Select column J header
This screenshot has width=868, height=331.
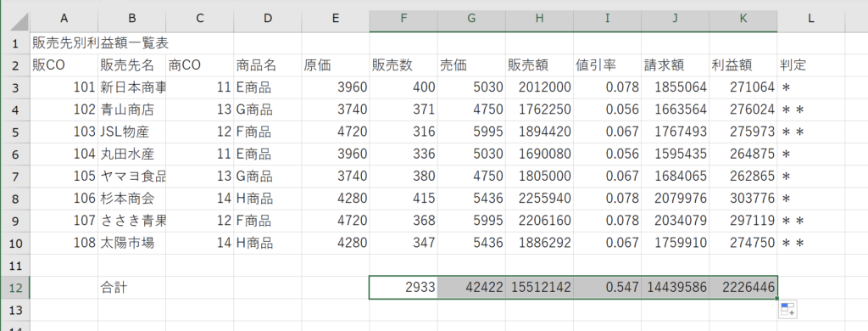pos(675,19)
